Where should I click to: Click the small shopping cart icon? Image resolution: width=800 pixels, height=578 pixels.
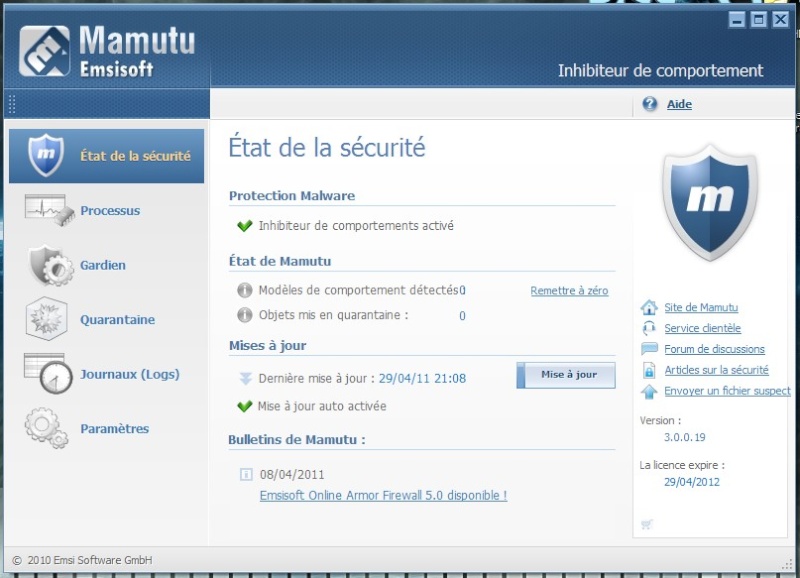point(647,524)
